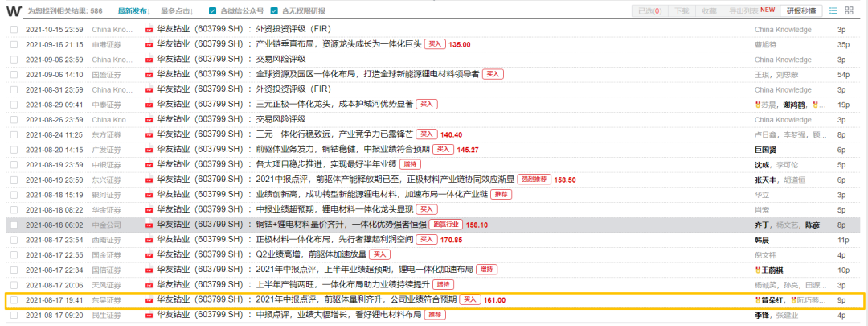Screen dimensions: 868x326
Task: Sort results by 最多点击
Action: (177, 11)
